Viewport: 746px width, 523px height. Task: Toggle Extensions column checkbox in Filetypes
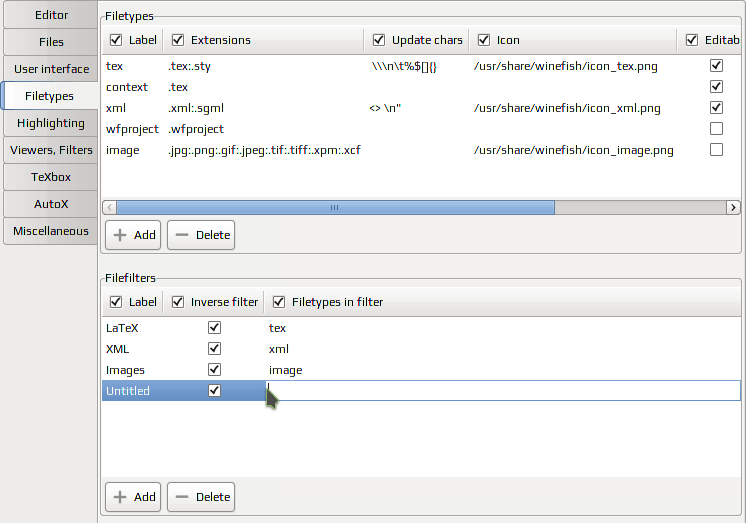[x=177, y=40]
